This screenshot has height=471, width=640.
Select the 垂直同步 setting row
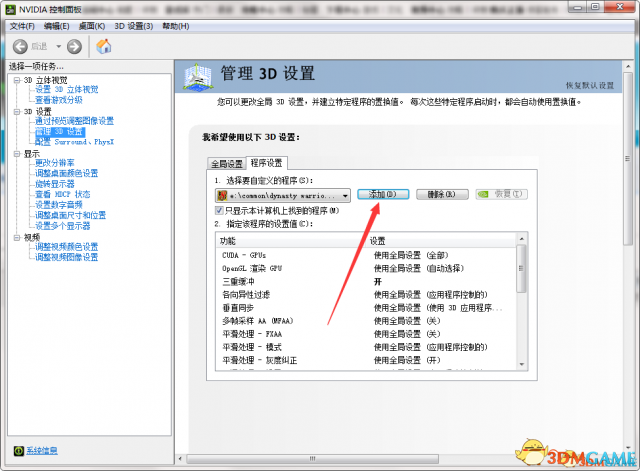click(x=366, y=308)
